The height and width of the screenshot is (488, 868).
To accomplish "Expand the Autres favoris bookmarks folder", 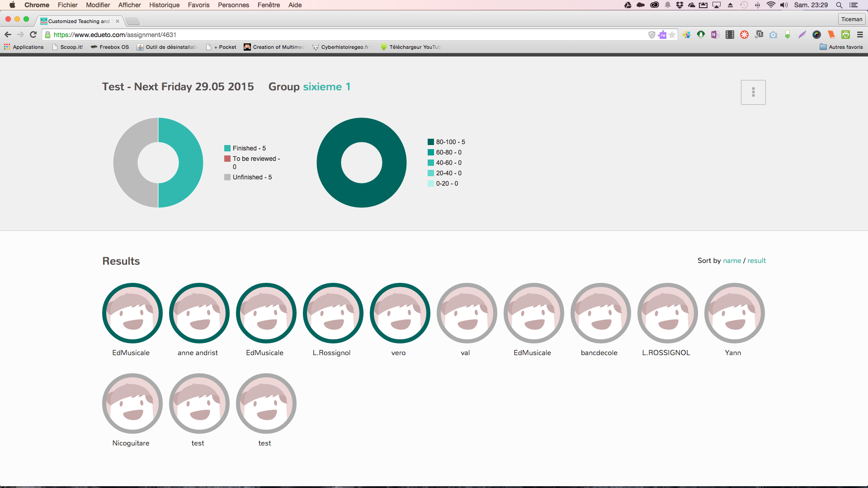I will 841,47.
